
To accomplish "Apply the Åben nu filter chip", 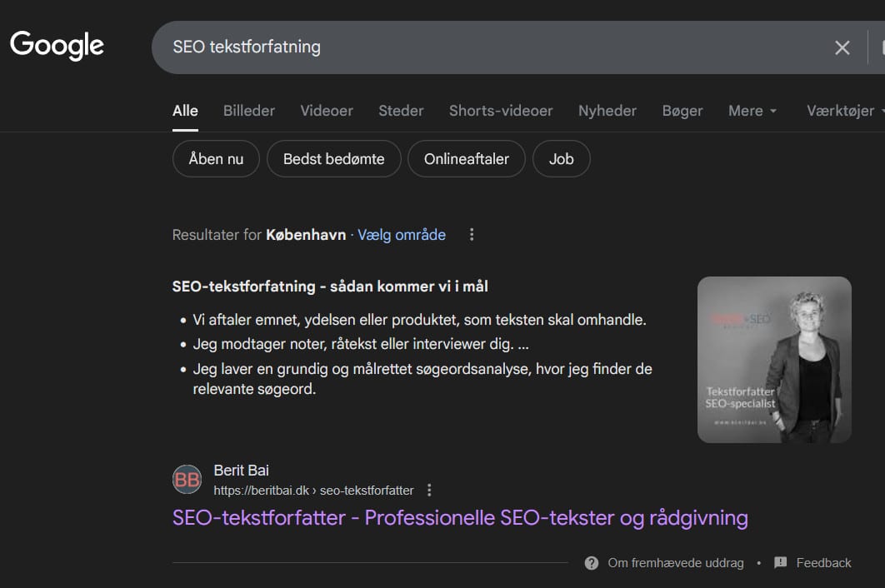I will [216, 159].
